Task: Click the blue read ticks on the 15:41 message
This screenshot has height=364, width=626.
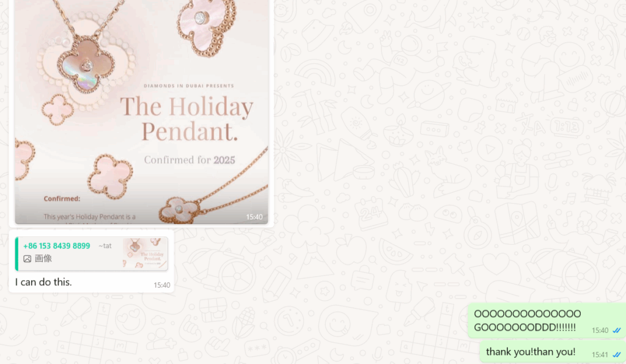Action: coord(617,354)
